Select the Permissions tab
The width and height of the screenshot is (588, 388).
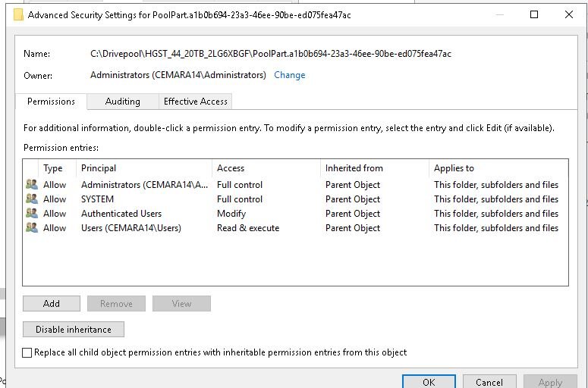pyautogui.click(x=51, y=102)
